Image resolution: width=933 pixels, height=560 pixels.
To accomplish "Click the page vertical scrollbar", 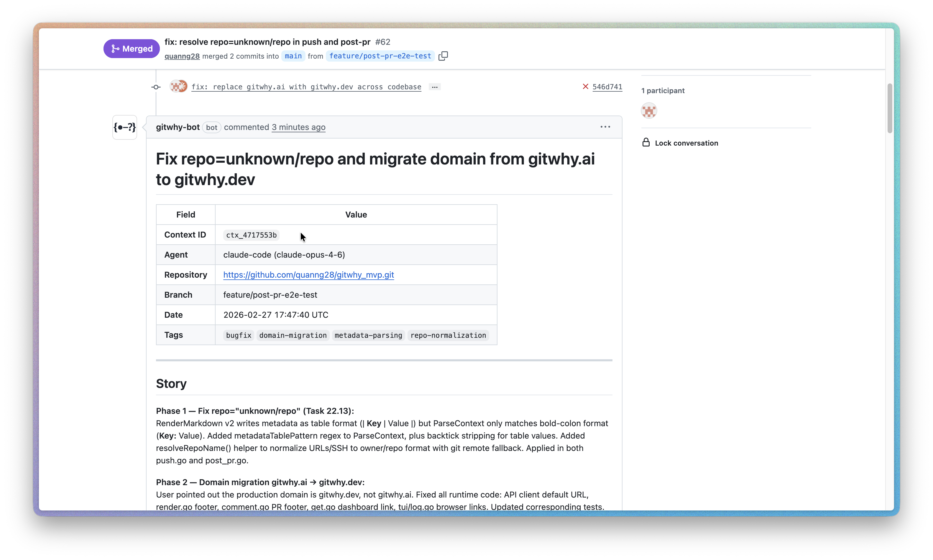I will pyautogui.click(x=890, y=108).
